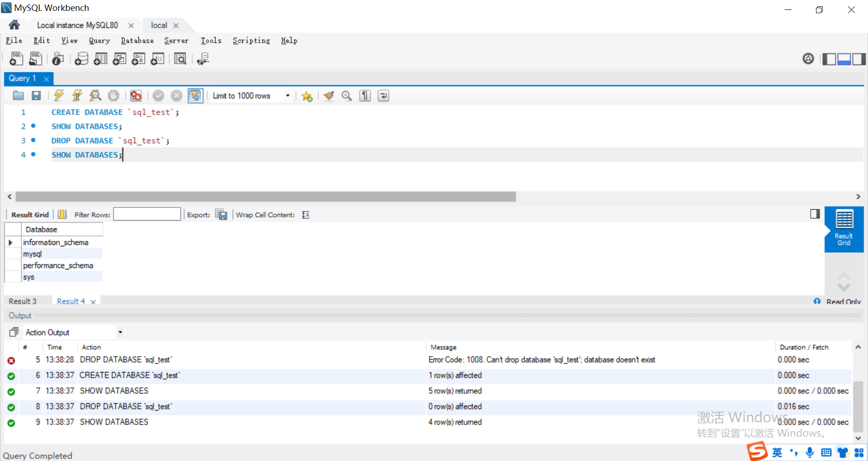Open the Scripting menu
Screen dimensions: 868x461
tap(251, 41)
